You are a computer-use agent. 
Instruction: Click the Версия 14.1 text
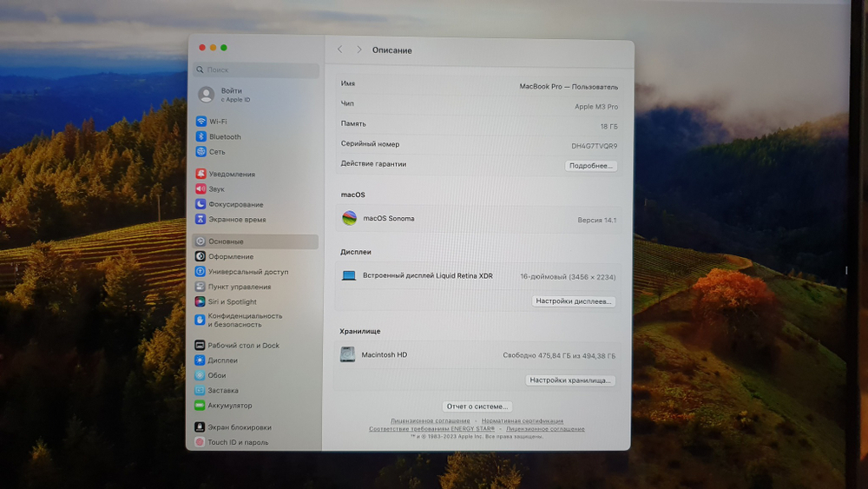click(x=597, y=220)
